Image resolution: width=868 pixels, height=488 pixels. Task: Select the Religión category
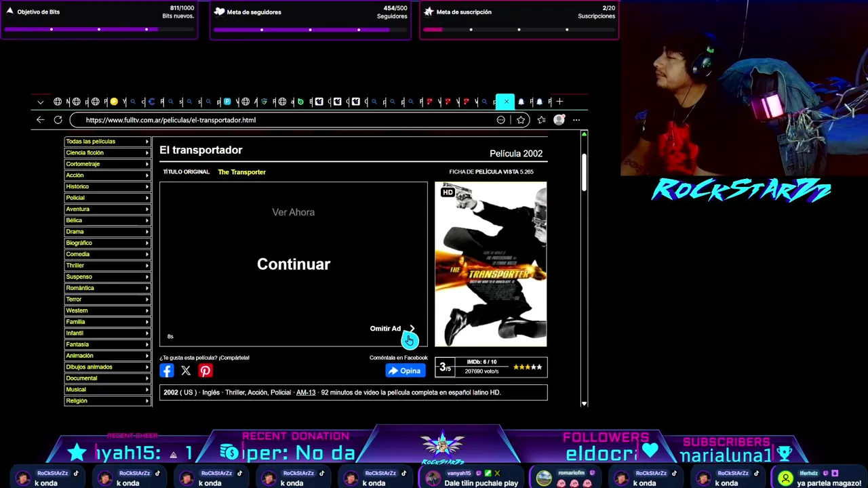[107, 401]
